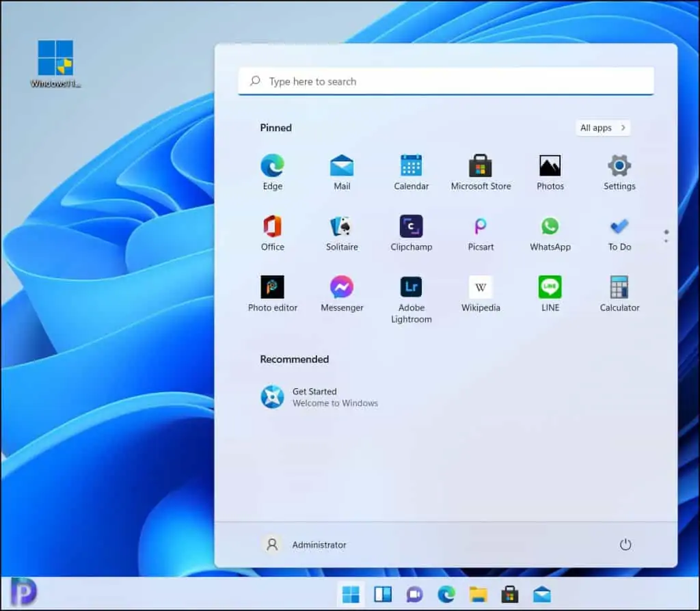Launch Adobe Lightroom
Viewport: 700px width, 611px height.
(x=411, y=299)
